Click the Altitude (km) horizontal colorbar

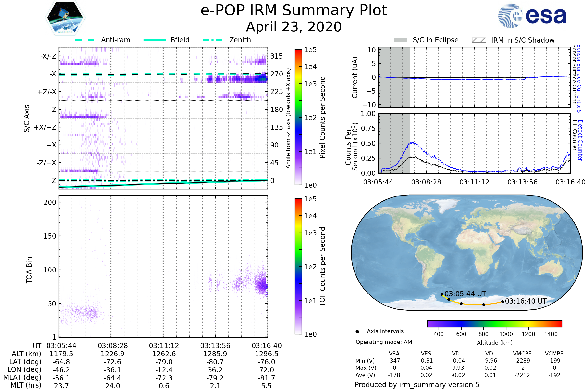coord(494,323)
